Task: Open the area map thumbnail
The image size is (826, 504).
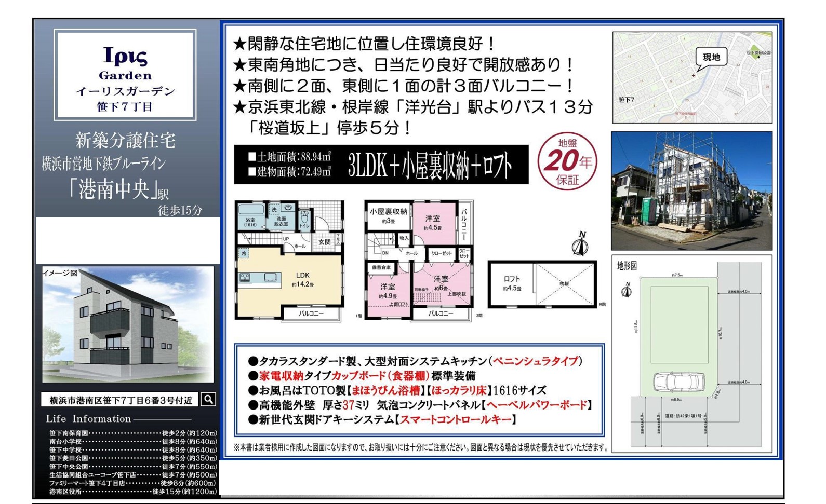Action: 691,77
